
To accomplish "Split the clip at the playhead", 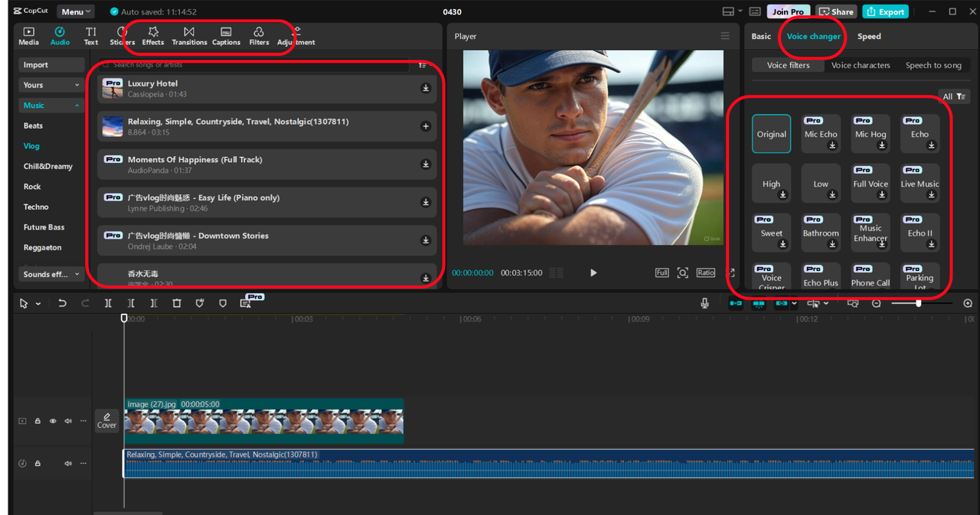I will [x=108, y=303].
